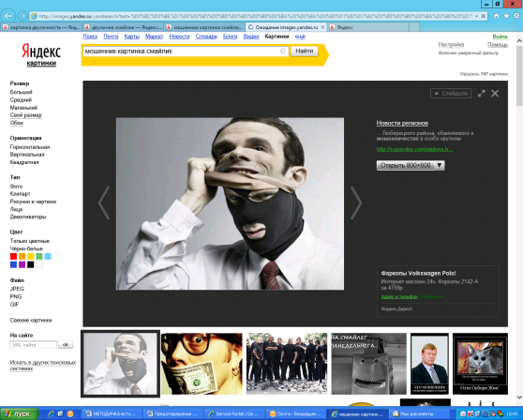Open image at 800×600 size

[406, 165]
